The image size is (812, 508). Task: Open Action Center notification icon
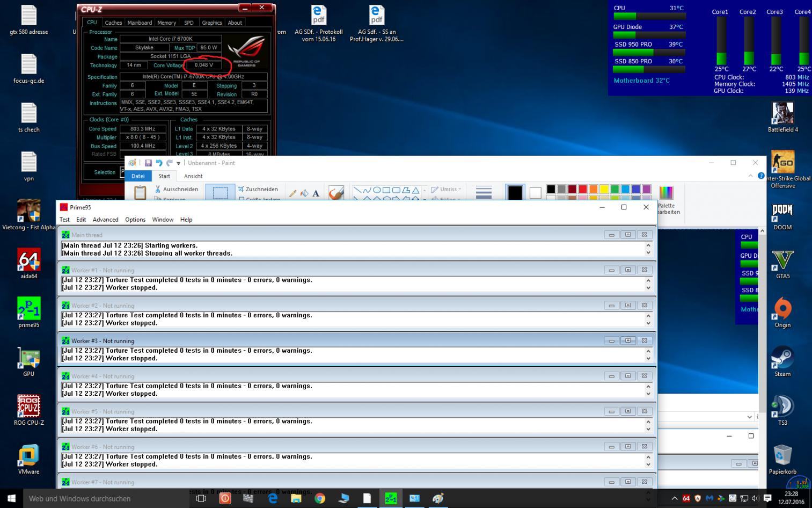pos(767,498)
